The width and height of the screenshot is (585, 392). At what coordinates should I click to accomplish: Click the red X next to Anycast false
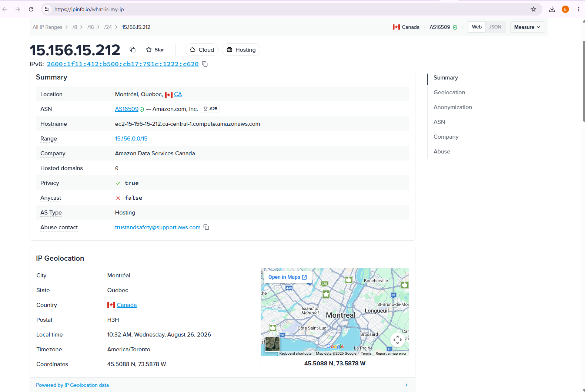pyautogui.click(x=118, y=198)
